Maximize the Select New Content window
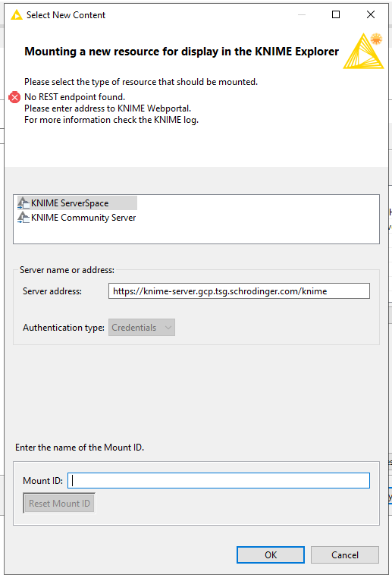The image size is (392, 578). (336, 14)
